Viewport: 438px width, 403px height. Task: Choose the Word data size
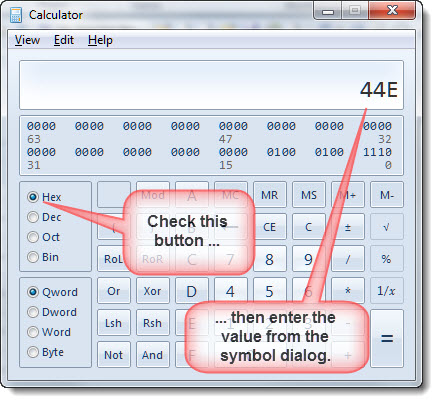pos(49,332)
